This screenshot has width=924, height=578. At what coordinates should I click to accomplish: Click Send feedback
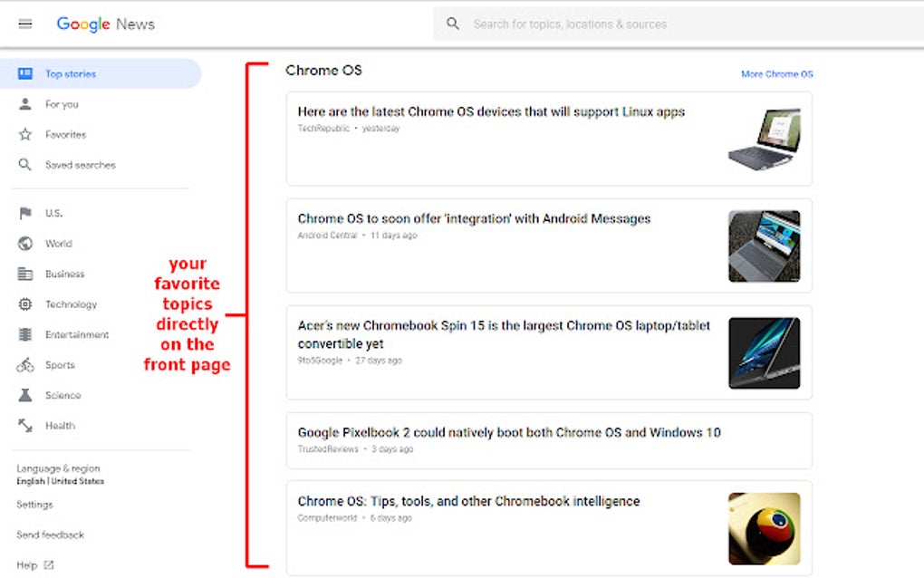tap(50, 535)
